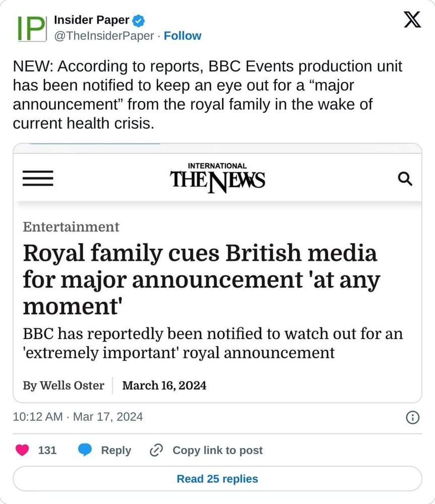
Task: Open the info circle icon
Action: [412, 417]
